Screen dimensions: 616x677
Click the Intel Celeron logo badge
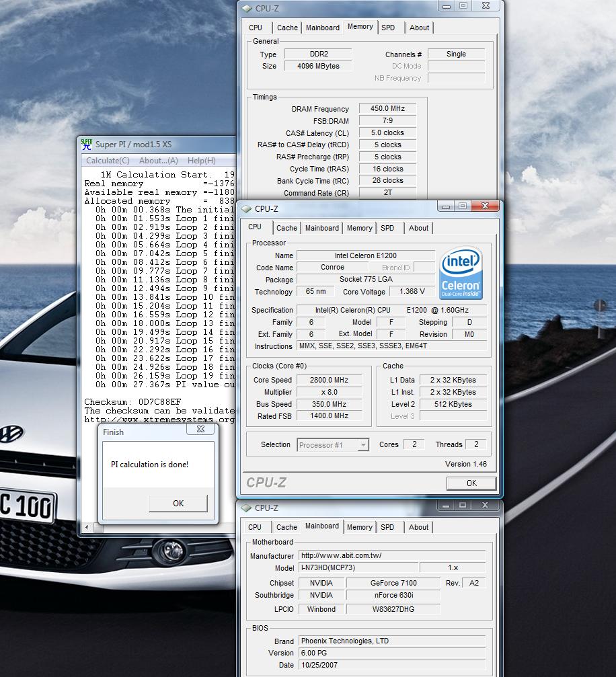tap(461, 273)
